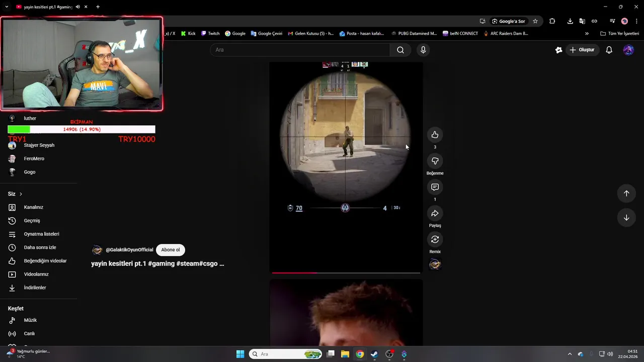The image size is (644, 362).
Task: Open the Posta - hasan kafalı bookmark
Action: pos(362,34)
